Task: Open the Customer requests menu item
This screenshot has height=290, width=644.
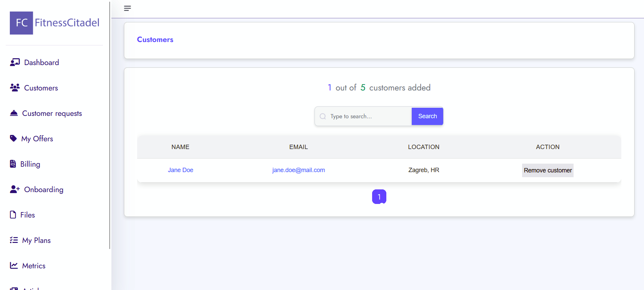Action: click(x=52, y=113)
